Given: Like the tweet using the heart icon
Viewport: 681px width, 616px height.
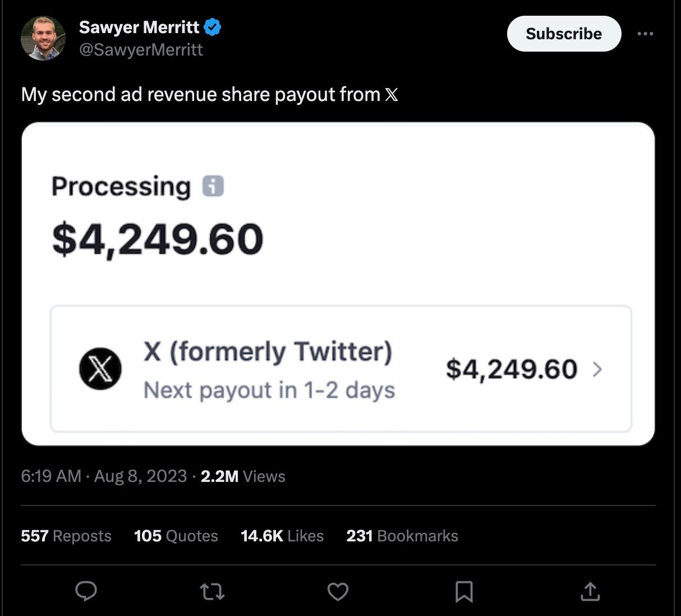Looking at the screenshot, I should pyautogui.click(x=338, y=591).
